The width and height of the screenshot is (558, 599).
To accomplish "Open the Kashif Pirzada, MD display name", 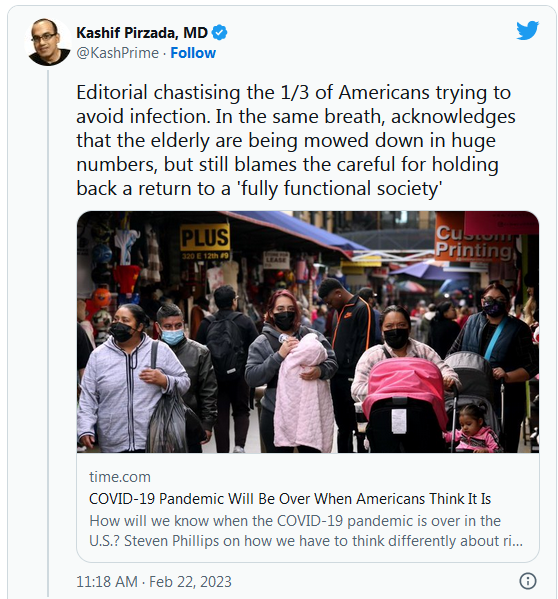I will pos(142,33).
